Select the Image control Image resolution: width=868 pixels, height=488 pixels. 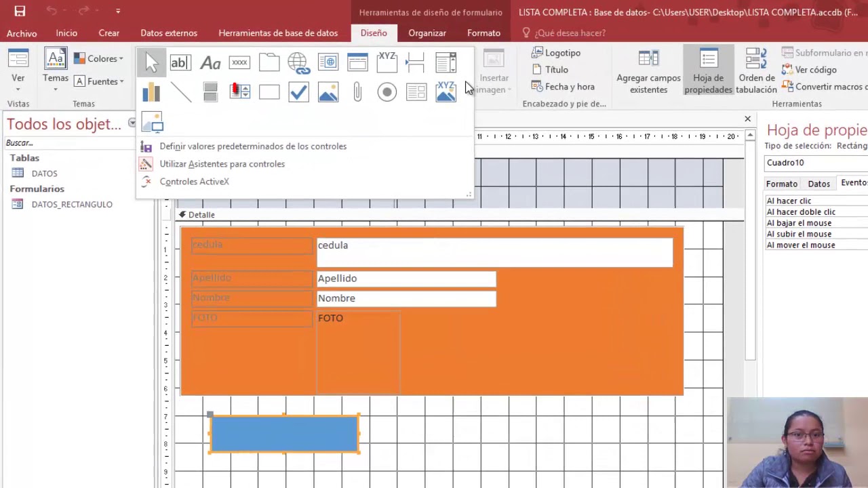tap(151, 121)
